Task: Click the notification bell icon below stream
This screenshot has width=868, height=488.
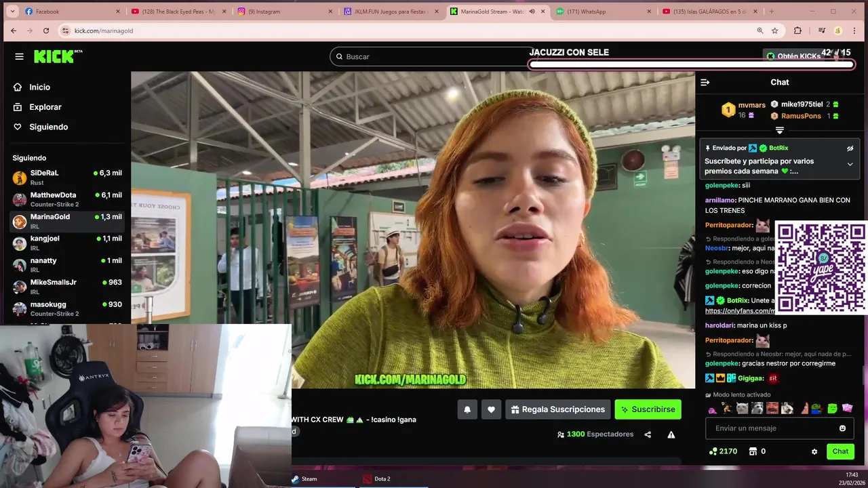Action: click(467, 409)
